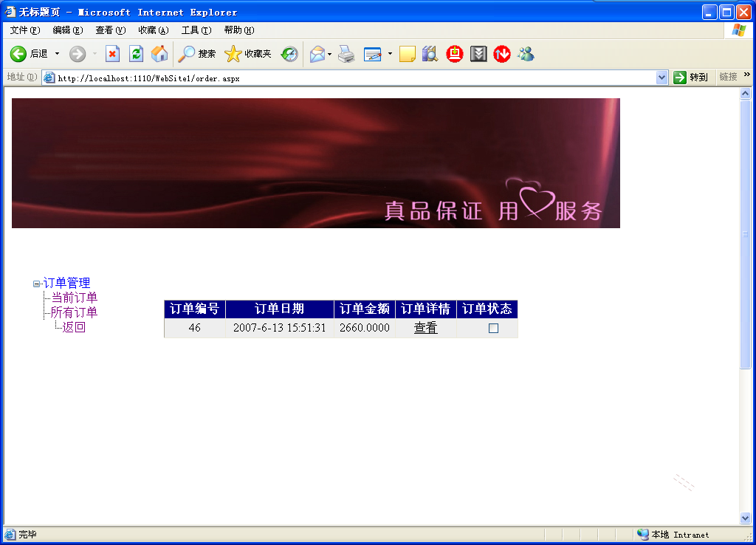
Task: Click the site banner image
Action: click(316, 163)
